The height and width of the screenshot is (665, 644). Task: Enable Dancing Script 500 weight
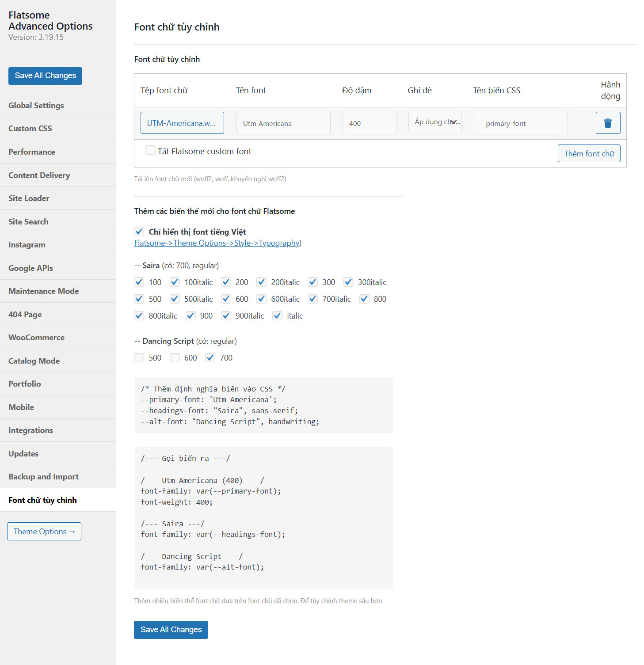pyautogui.click(x=139, y=357)
